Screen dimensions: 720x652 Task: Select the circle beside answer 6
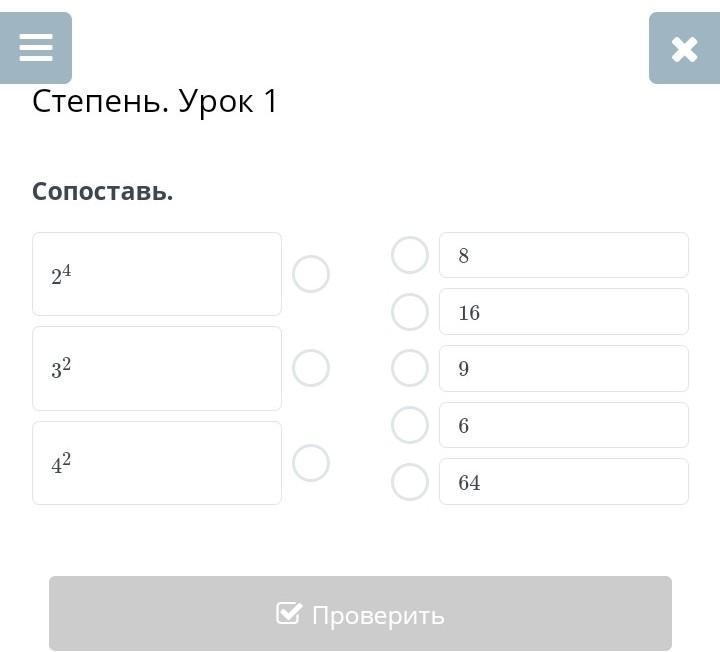410,425
